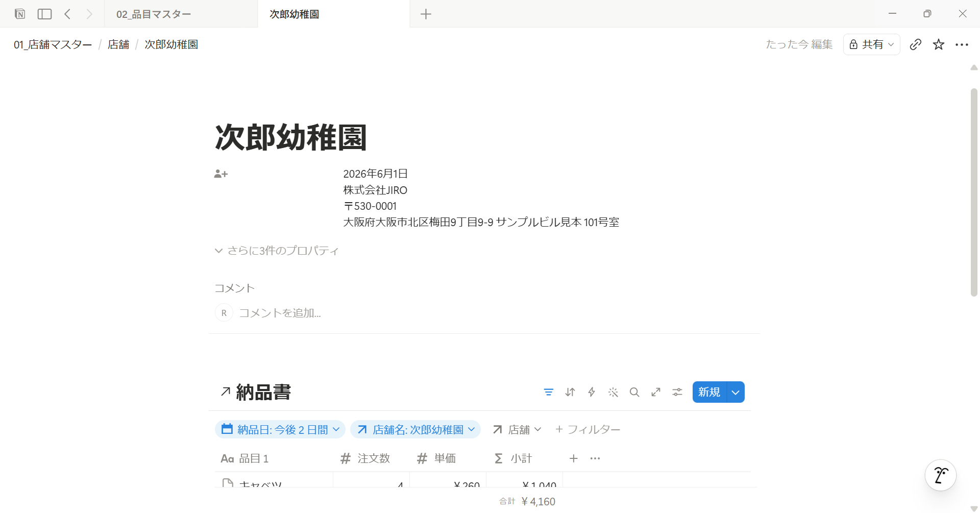Open the 共有 share dropdown
This screenshot has height=513, width=980.
pyautogui.click(x=871, y=44)
